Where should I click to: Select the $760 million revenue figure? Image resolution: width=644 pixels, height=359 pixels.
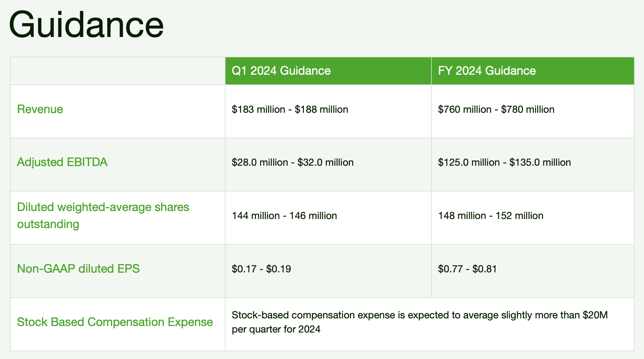464,110
